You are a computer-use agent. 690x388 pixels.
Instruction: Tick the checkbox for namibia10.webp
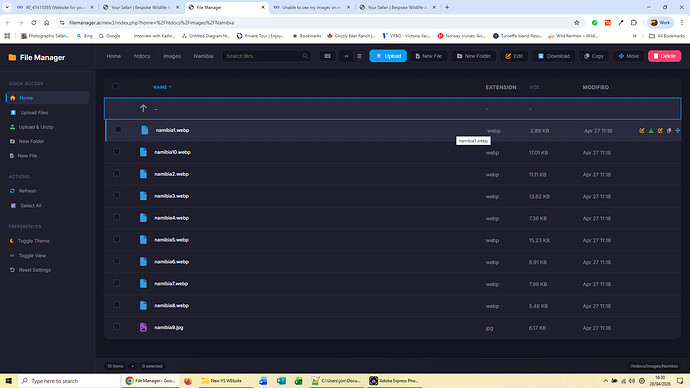coord(117,152)
